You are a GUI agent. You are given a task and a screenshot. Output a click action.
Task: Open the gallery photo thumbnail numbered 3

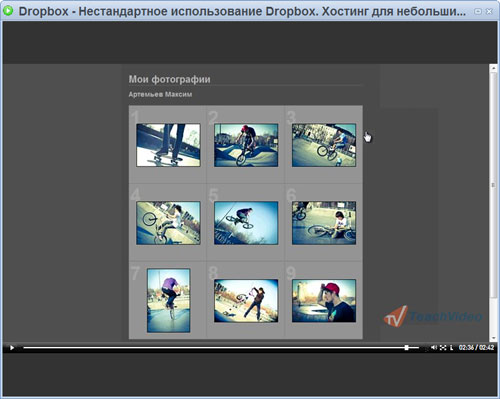click(x=324, y=145)
